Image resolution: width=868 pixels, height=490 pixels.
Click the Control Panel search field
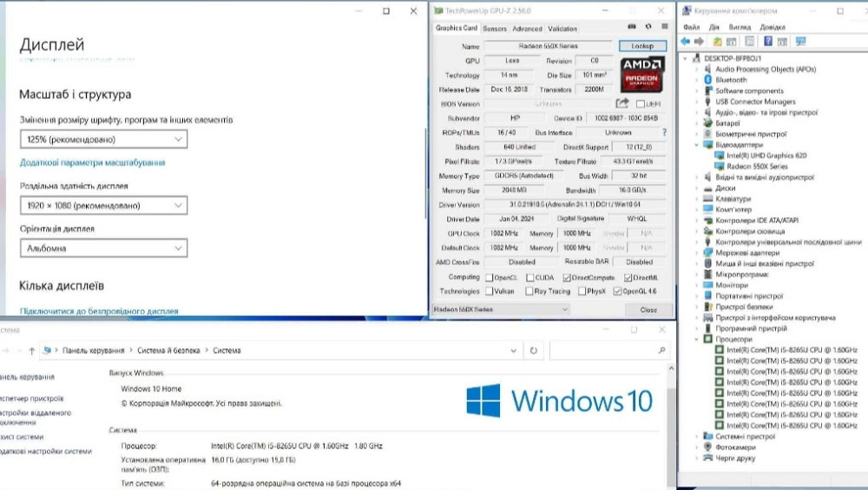(x=609, y=350)
